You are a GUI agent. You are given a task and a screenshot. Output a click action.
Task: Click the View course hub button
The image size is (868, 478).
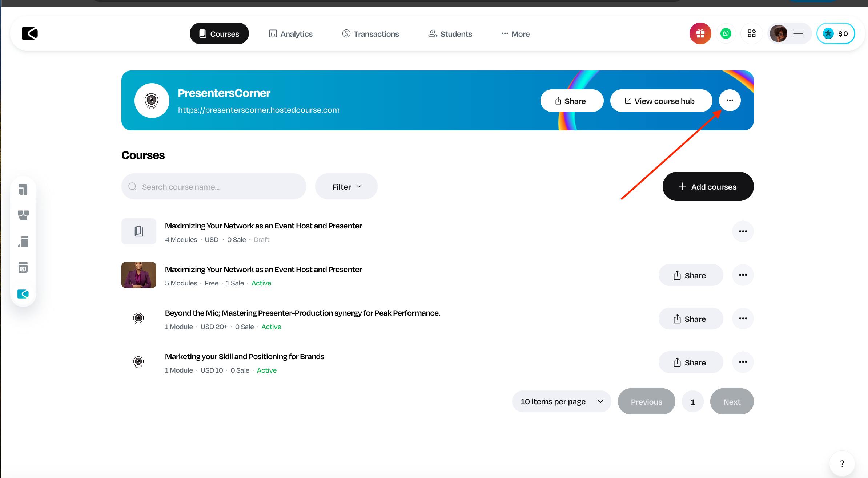[x=661, y=101]
